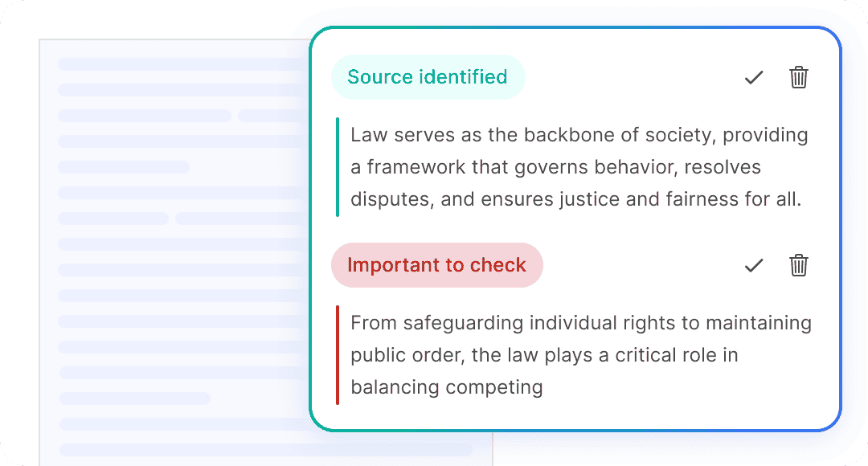Click the red bar beside the safeguarding quote
The height and width of the screenshot is (466, 868).
[338, 355]
